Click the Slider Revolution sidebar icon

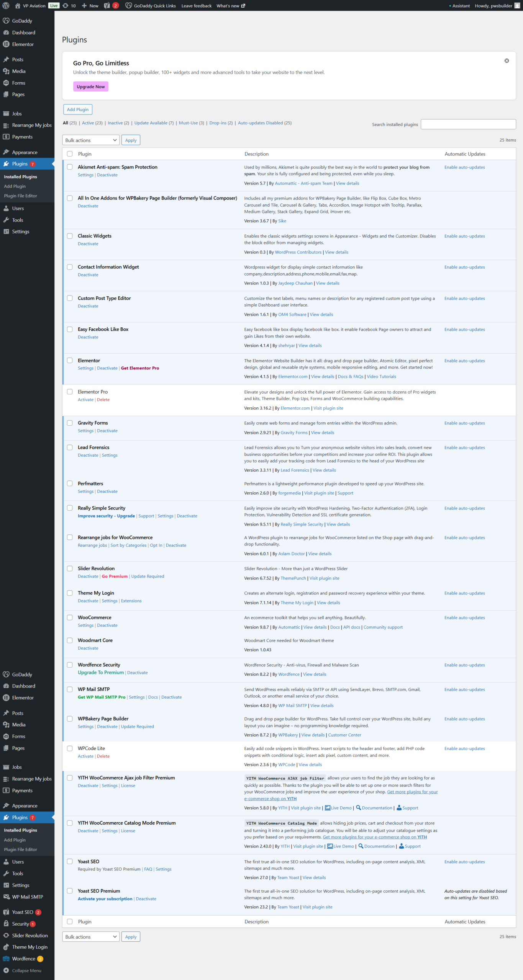click(x=6, y=936)
